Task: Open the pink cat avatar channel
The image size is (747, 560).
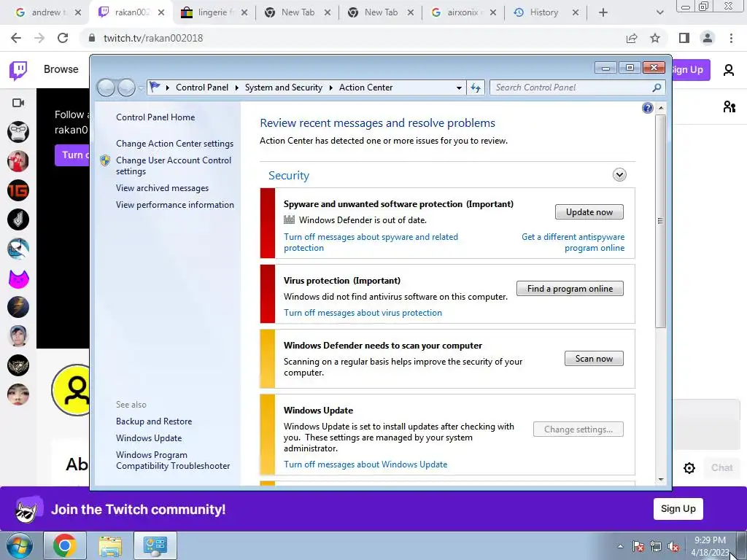Action: click(18, 278)
